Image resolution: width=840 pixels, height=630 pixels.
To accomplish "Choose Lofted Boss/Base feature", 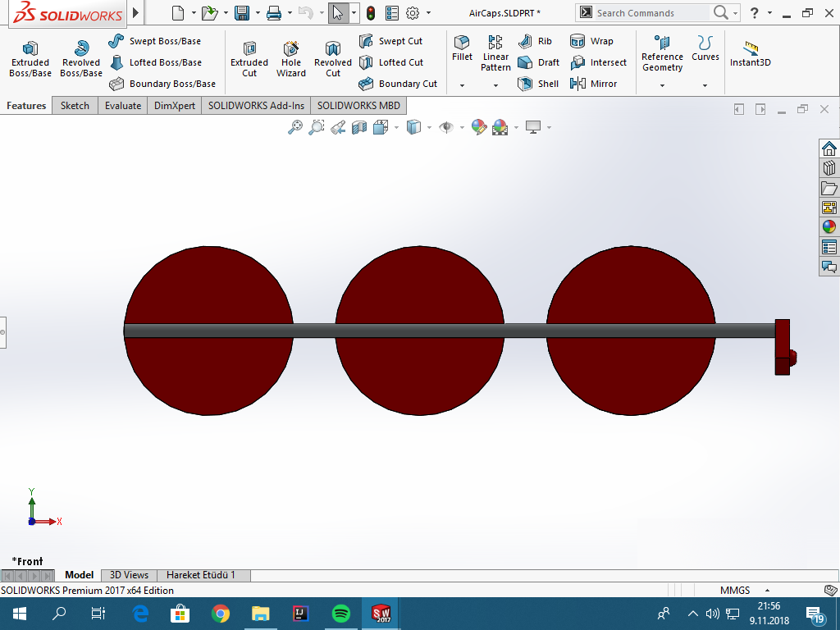I will point(155,62).
